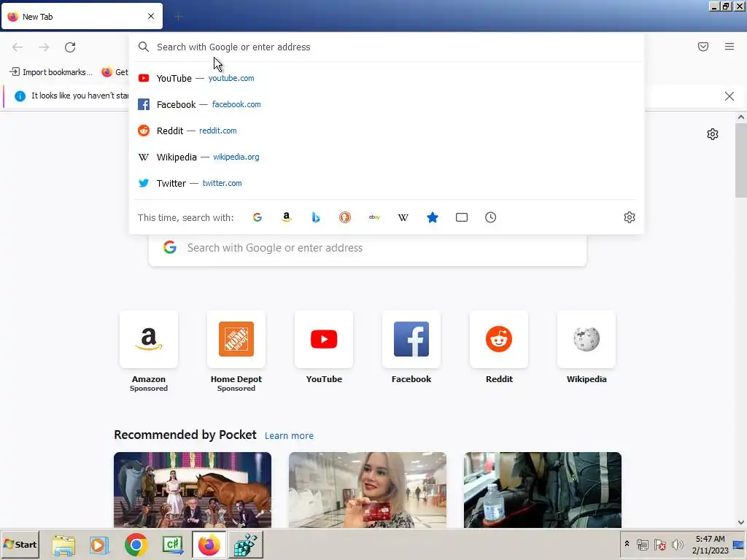
Task: Search this time with Google icon
Action: [x=258, y=217]
